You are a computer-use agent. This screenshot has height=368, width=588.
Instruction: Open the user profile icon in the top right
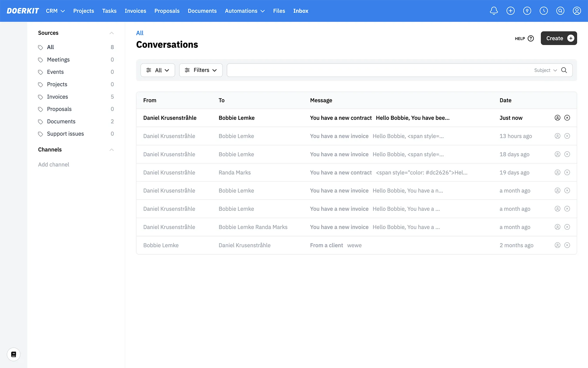(x=577, y=11)
